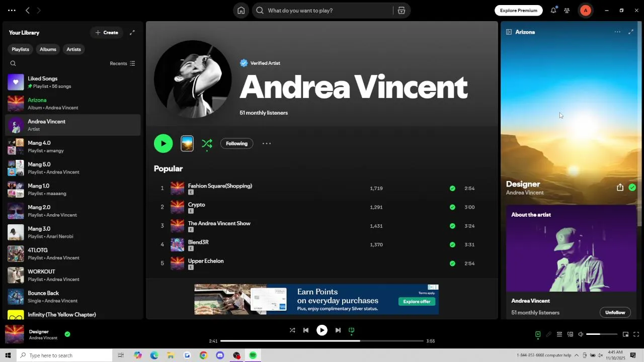The image size is (644, 362).
Task: Share the song Designer
Action: 620,188
